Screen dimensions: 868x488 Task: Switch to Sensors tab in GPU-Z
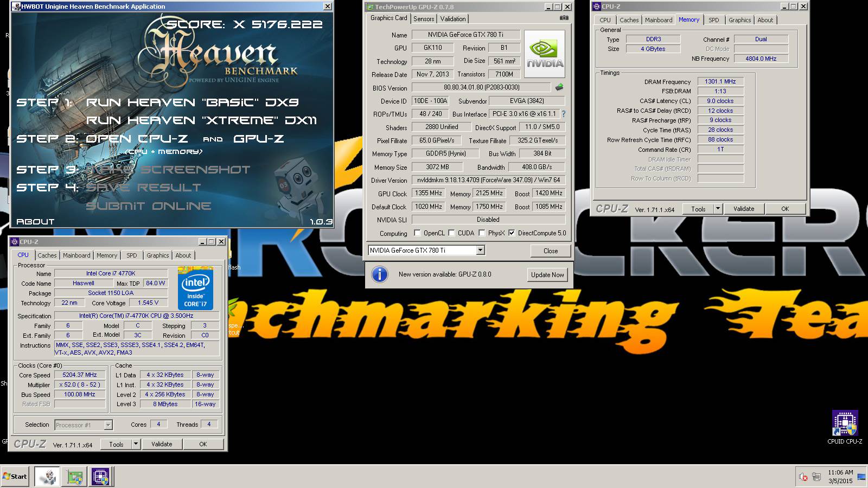[x=424, y=18]
